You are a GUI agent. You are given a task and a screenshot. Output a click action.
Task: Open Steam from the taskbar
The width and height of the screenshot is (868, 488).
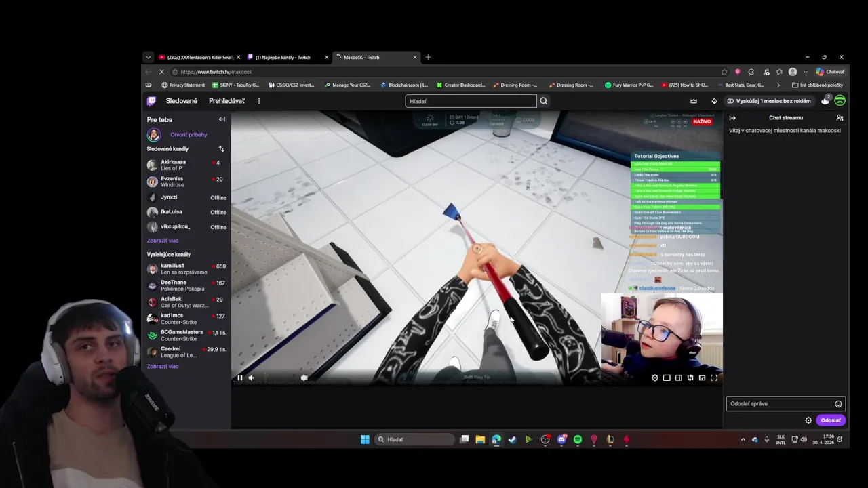513,439
